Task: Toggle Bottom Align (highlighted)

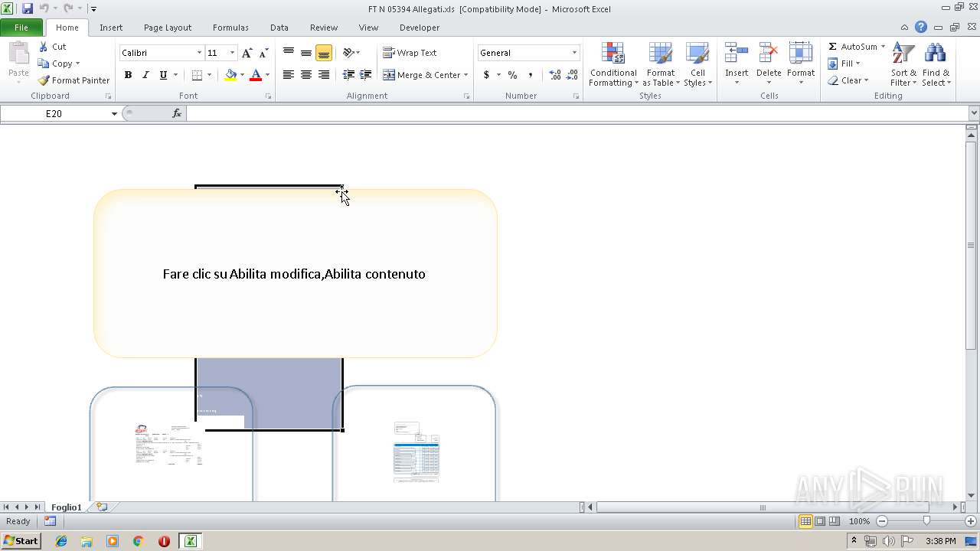Action: point(324,53)
